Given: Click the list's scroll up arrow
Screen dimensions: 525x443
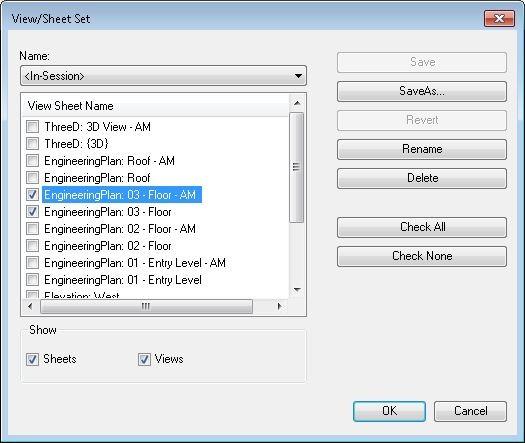Looking at the screenshot, I should pos(297,103).
